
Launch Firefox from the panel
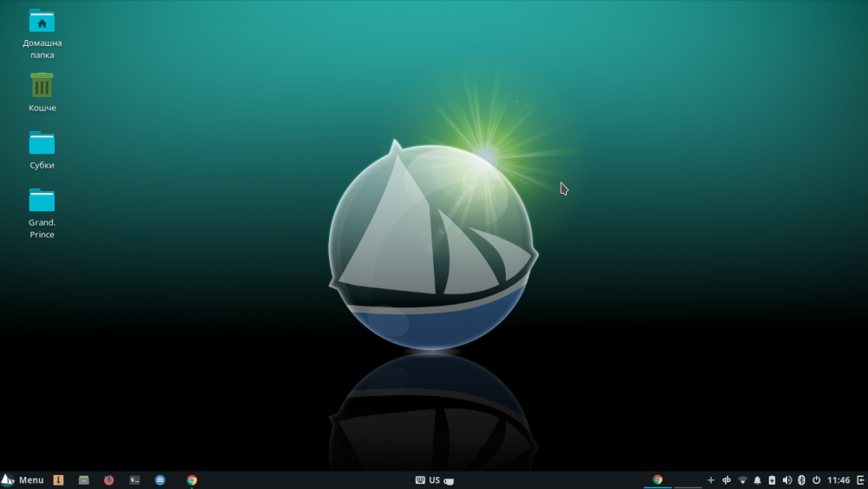pyautogui.click(x=109, y=480)
